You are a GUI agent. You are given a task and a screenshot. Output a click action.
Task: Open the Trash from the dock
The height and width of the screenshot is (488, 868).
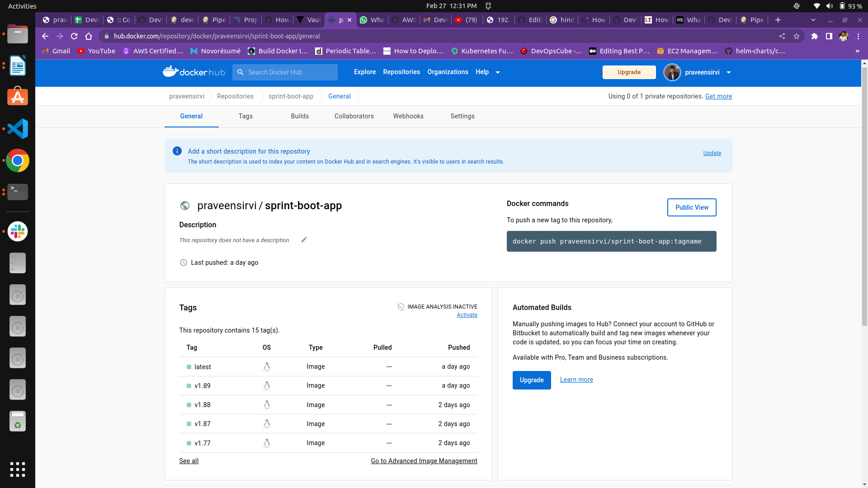(18, 421)
